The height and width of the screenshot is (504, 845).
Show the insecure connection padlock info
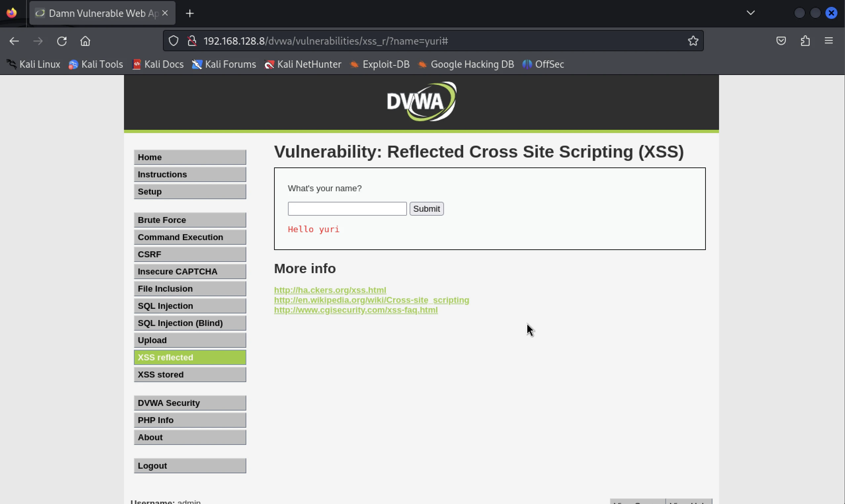coord(192,41)
